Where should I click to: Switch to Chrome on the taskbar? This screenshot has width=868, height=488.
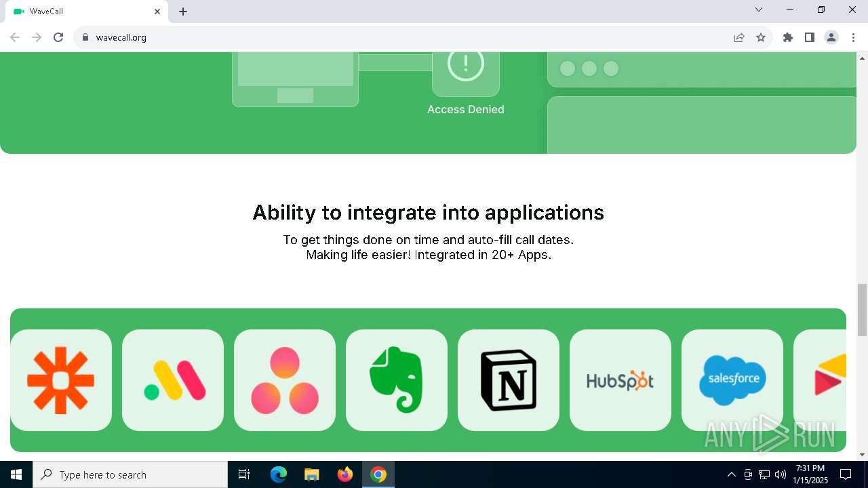(x=378, y=474)
